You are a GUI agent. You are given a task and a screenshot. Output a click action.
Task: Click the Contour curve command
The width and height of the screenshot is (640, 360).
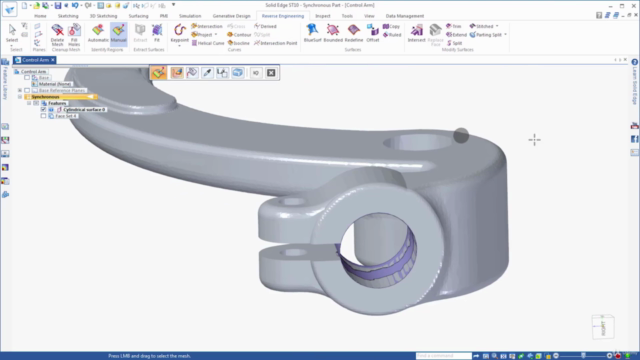[239, 35]
